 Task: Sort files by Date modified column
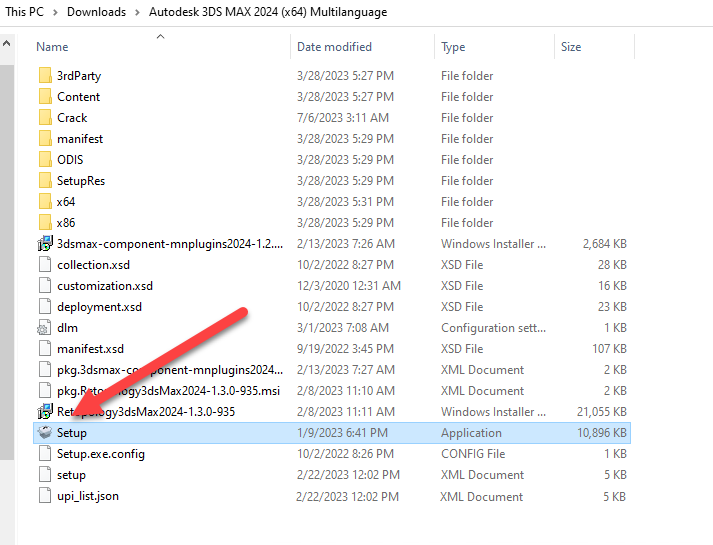point(334,47)
